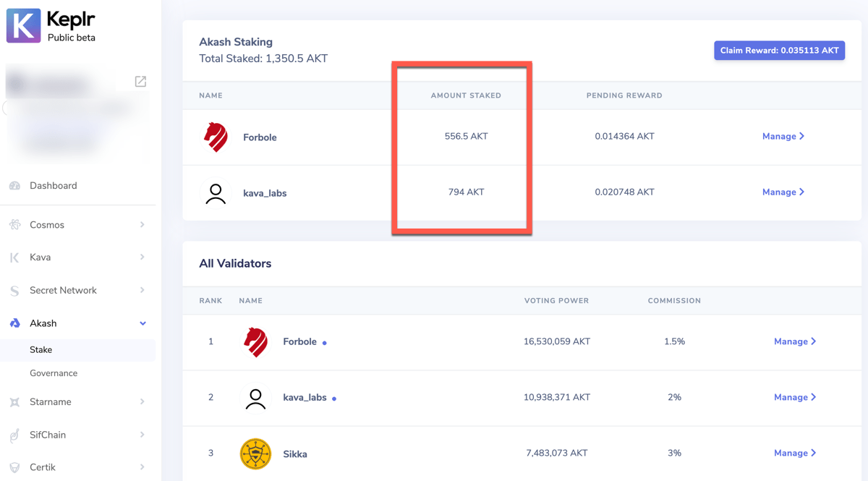Click the Sikka validator name
Image resolution: width=868 pixels, height=481 pixels.
(x=295, y=454)
